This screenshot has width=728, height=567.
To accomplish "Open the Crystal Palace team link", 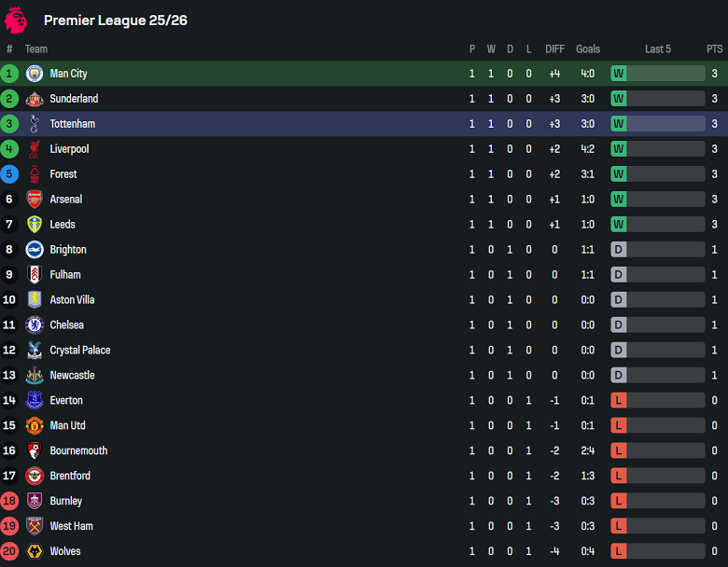I will coord(79,351).
